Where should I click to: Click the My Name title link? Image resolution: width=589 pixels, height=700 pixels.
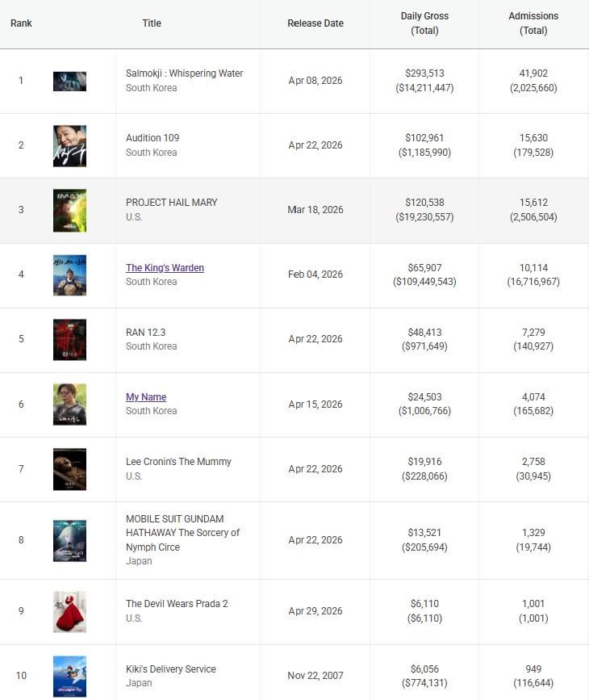[146, 397]
